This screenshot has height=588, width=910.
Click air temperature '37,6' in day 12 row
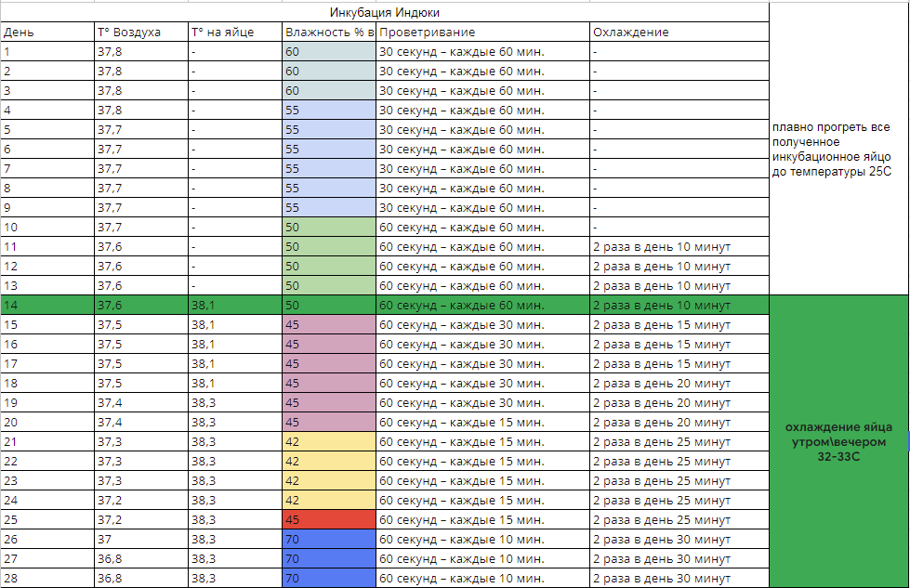tap(141, 267)
